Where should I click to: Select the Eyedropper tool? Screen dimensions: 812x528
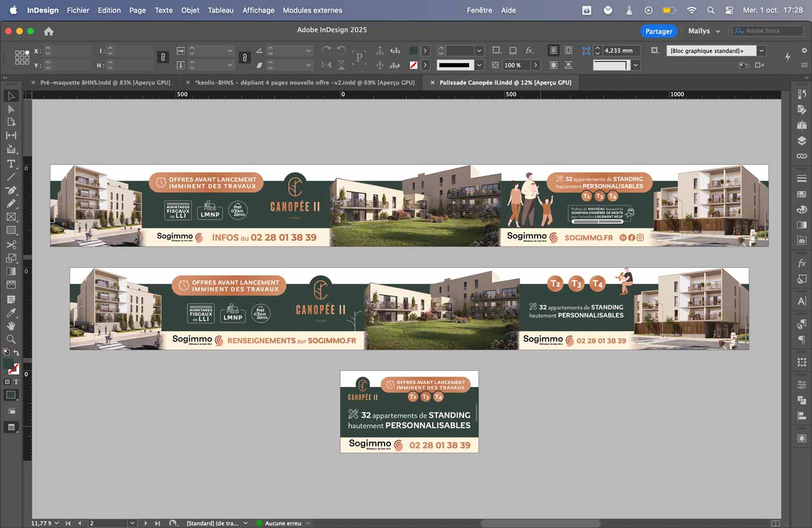tap(11, 313)
